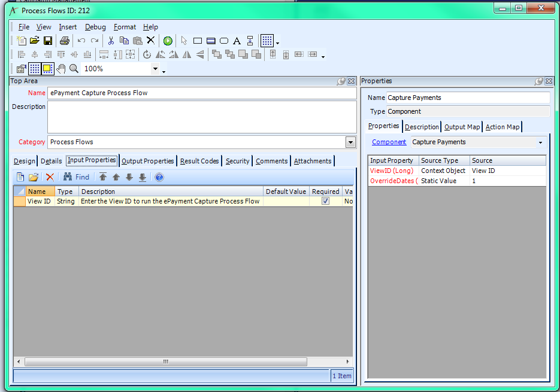The height and width of the screenshot is (392, 560).
Task: Toggle the snap-to-grid display icon
Action: (x=34, y=68)
